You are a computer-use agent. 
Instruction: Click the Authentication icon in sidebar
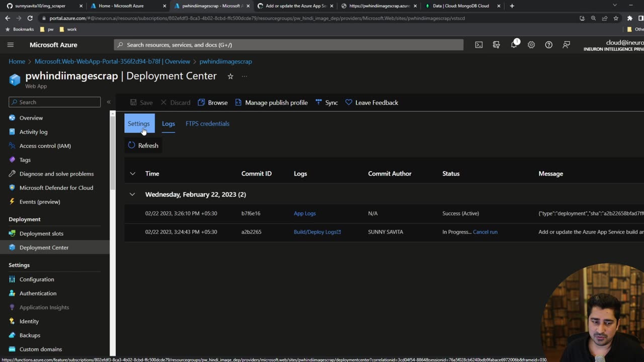(12, 293)
